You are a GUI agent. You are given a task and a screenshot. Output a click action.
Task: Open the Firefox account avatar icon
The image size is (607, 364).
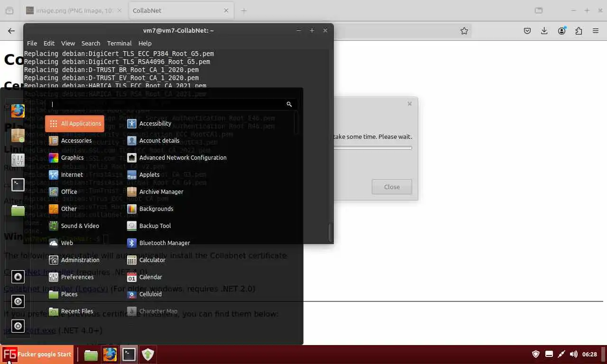point(562,31)
